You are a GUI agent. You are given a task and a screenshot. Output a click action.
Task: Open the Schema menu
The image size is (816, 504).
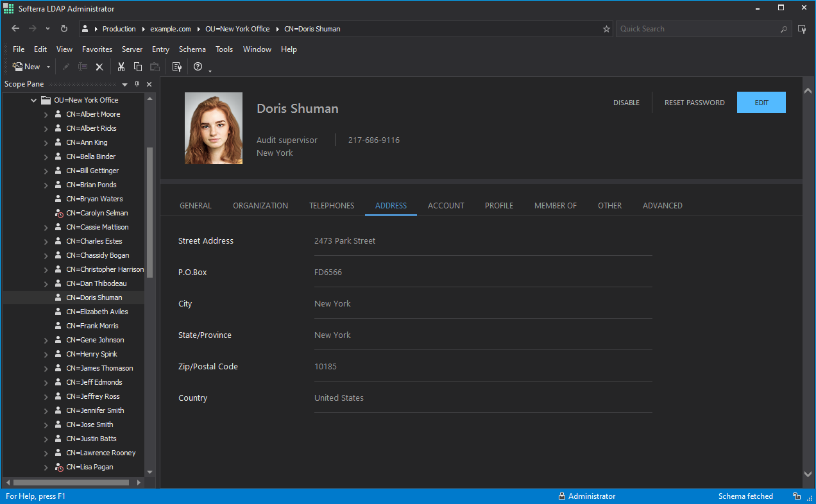[192, 49]
